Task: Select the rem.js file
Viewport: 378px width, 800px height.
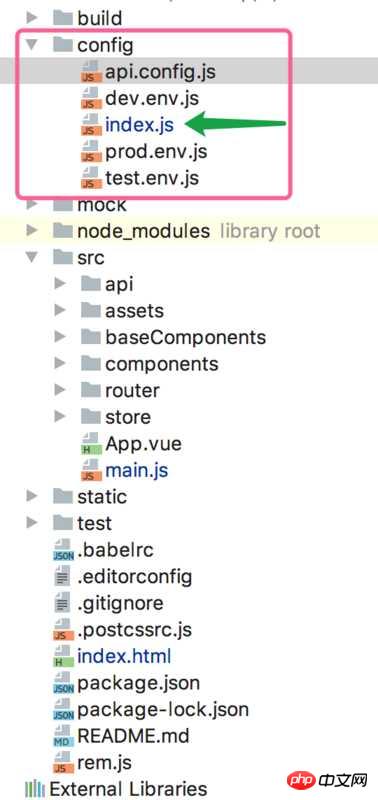Action: click(x=104, y=762)
